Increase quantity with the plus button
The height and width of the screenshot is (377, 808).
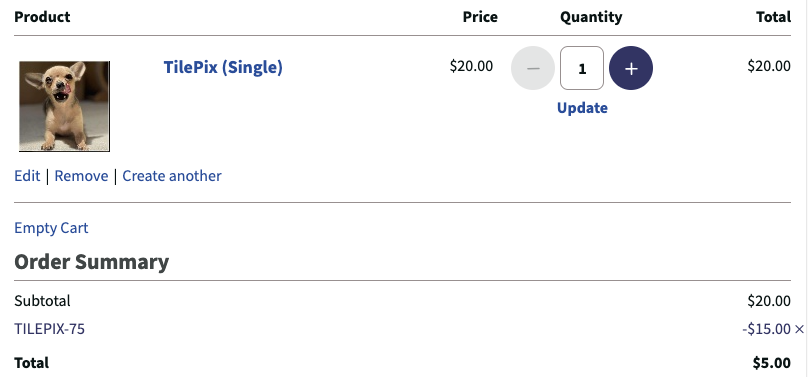631,68
